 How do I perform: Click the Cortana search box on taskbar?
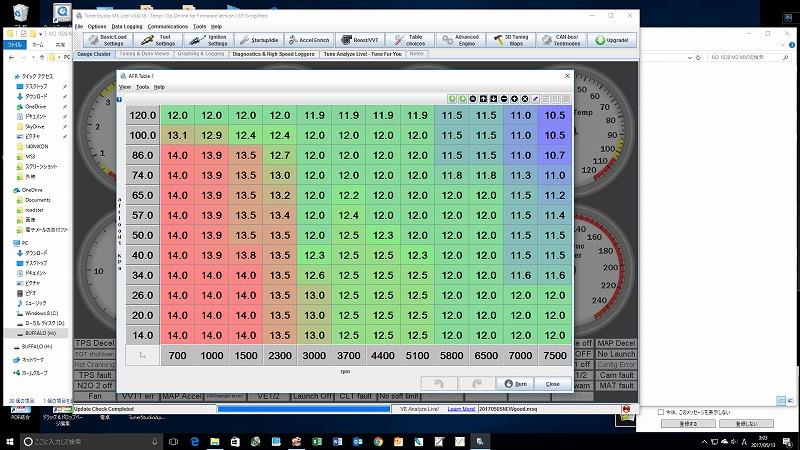tap(92, 441)
